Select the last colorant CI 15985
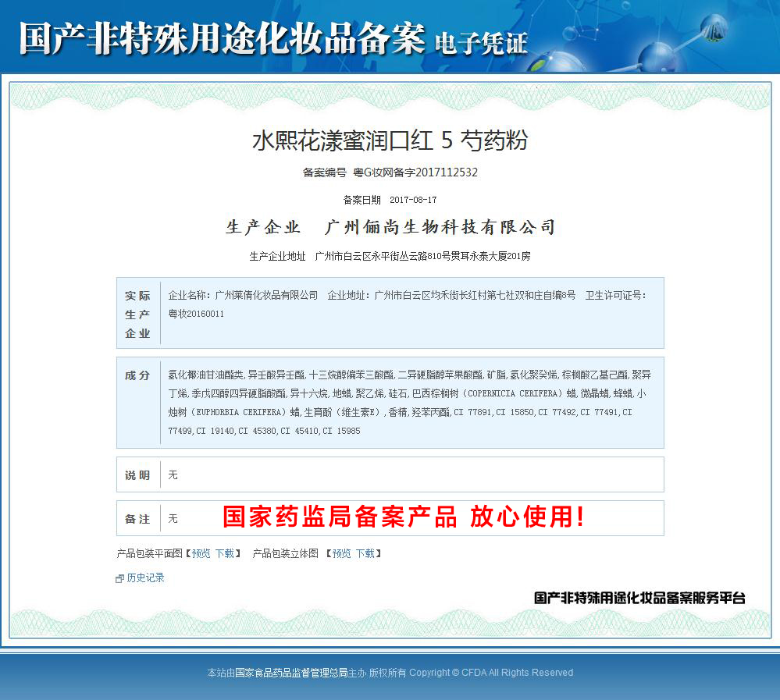The width and height of the screenshot is (780, 700). (x=341, y=431)
